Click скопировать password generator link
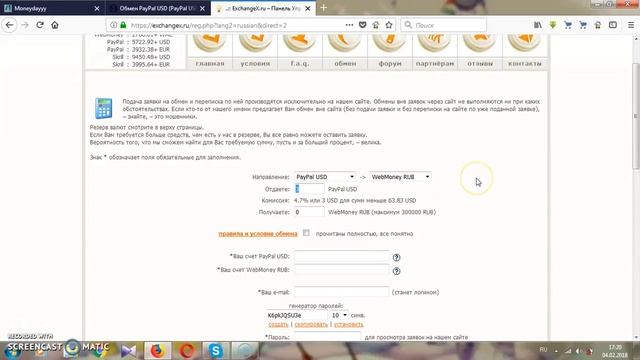 311,324
